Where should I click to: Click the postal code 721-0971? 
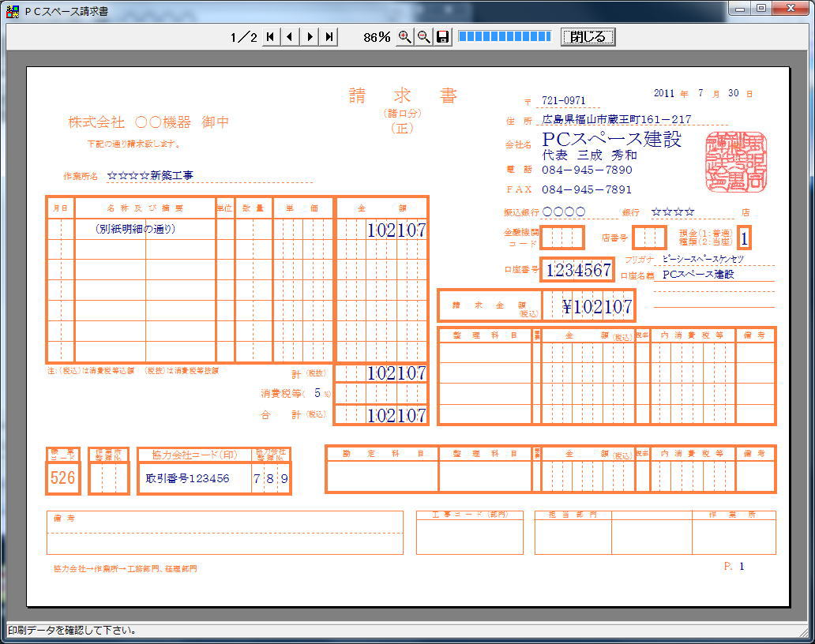point(563,100)
